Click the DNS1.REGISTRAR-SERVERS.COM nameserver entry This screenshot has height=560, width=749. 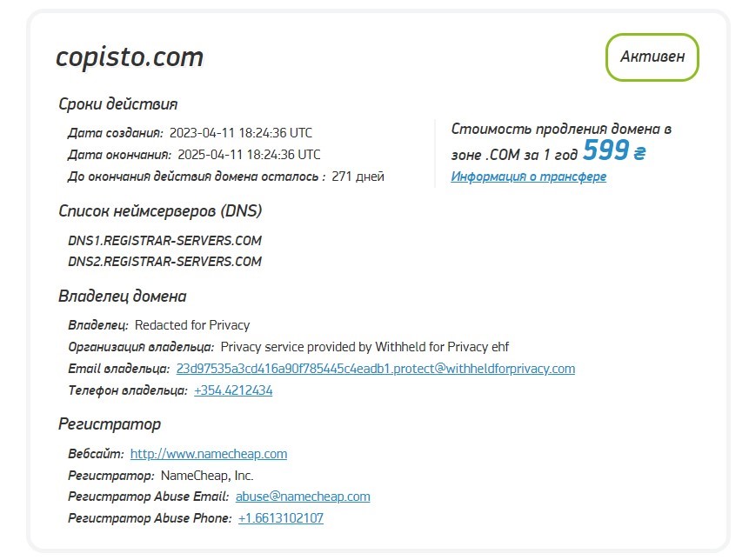click(164, 241)
